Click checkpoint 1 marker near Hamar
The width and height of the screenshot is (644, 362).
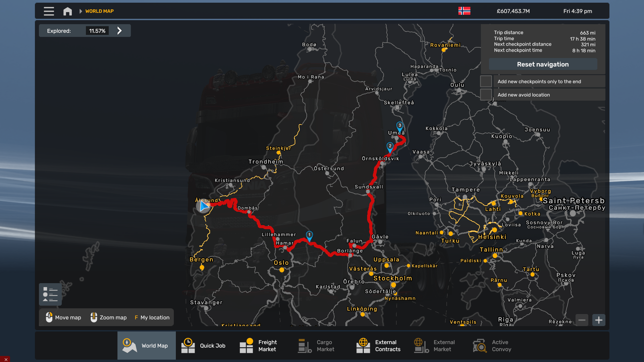click(x=309, y=235)
